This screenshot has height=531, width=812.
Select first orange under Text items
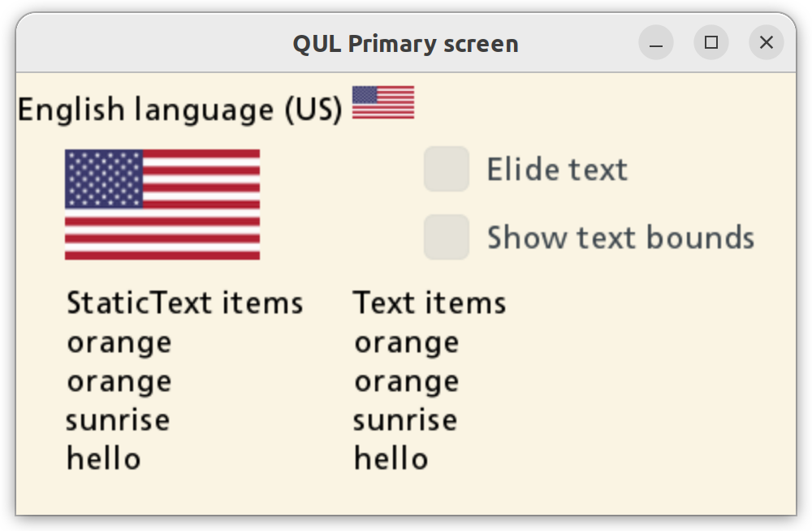[406, 343]
